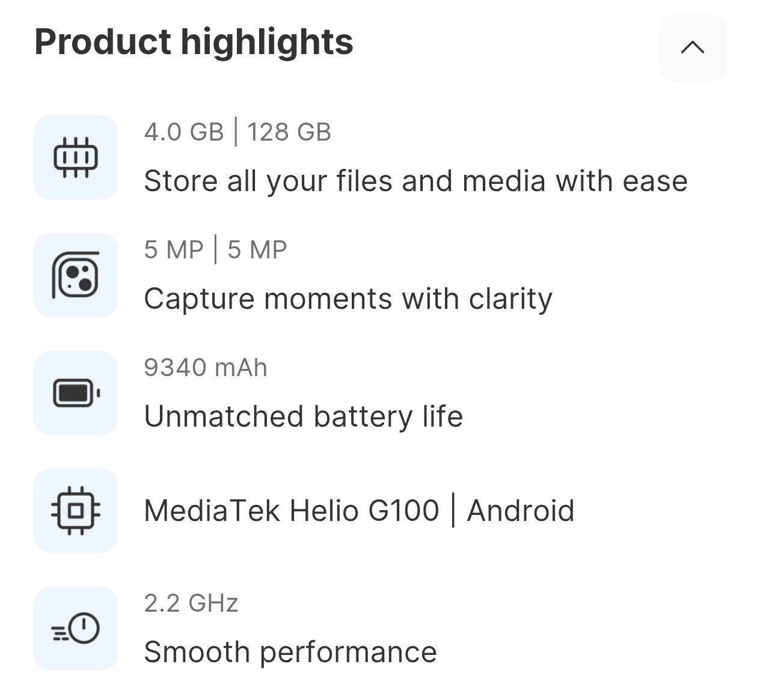Click the first 5 MP camera value

(174, 250)
